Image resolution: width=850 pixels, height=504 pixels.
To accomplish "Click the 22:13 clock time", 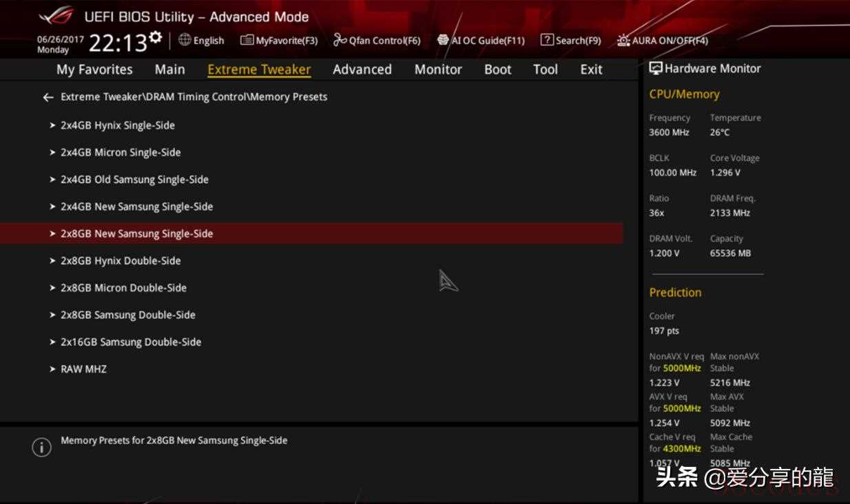I will [118, 44].
